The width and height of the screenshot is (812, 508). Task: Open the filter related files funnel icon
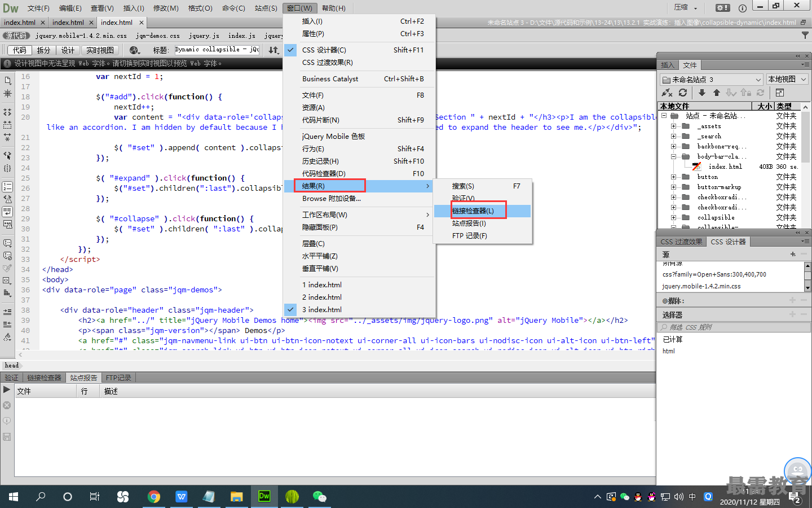coord(805,35)
